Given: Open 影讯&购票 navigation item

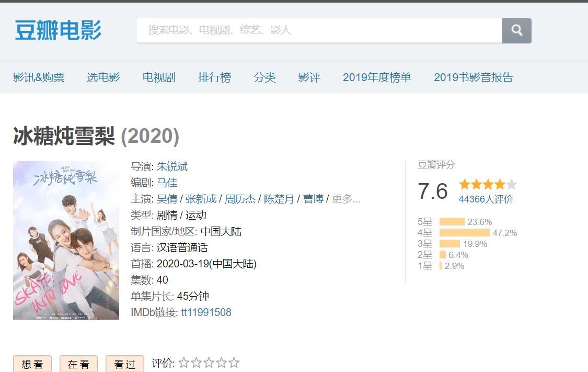Looking at the screenshot, I should [x=39, y=77].
